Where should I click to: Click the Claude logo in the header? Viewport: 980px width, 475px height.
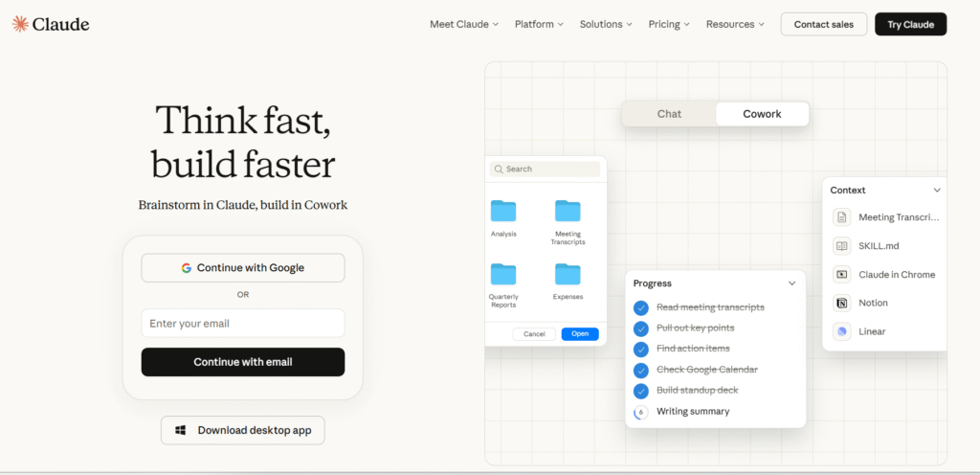pos(51,24)
